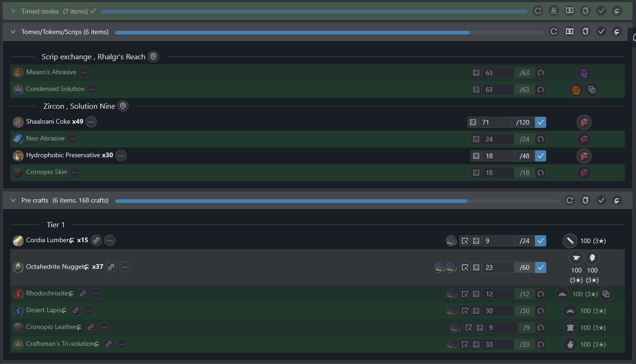Viewport: 636px width, 364px height.
Task: Copy the Tomes/Tokens/Scrips panel contents
Action: (x=586, y=32)
